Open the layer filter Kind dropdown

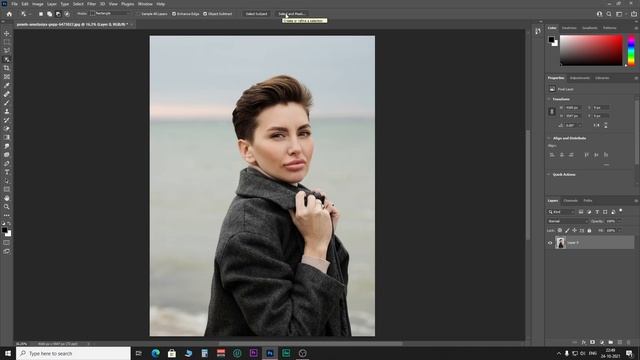click(561, 212)
